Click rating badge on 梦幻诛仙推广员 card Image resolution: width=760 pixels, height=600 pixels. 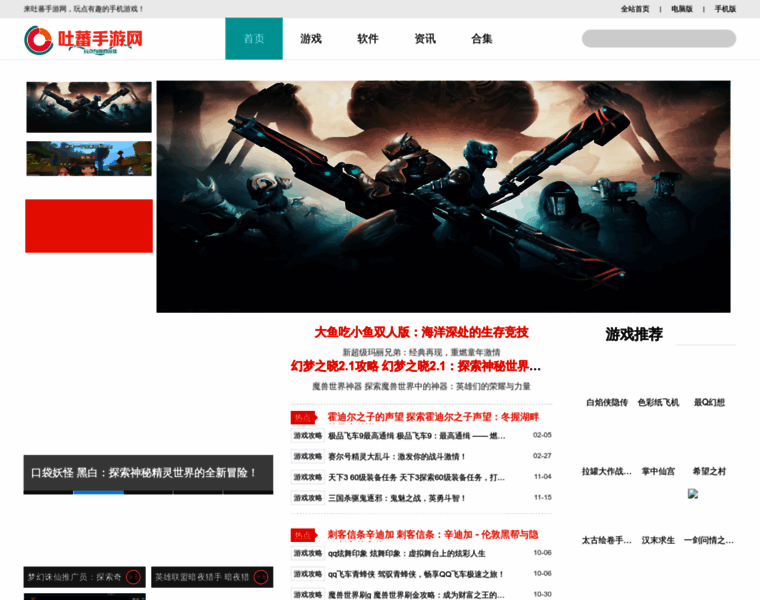click(x=133, y=577)
